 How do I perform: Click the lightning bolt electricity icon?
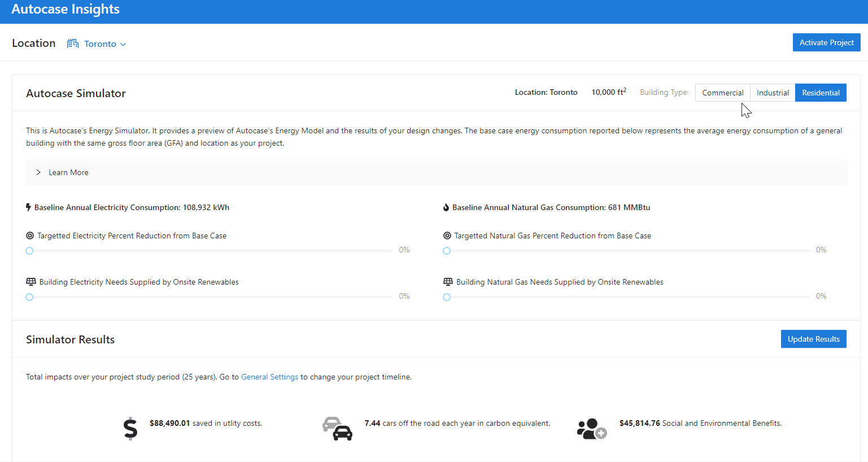(x=28, y=207)
